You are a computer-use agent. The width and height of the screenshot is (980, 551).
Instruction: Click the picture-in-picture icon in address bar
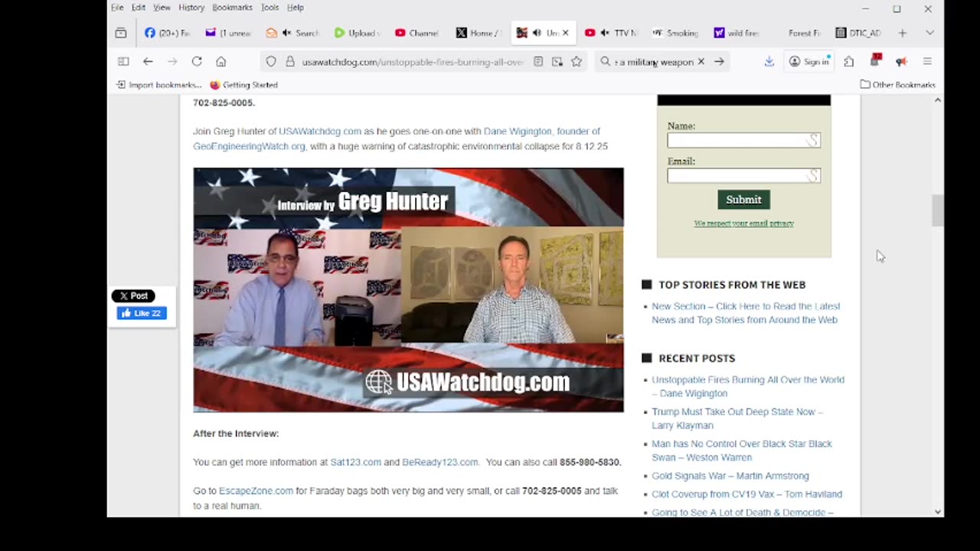coord(557,62)
